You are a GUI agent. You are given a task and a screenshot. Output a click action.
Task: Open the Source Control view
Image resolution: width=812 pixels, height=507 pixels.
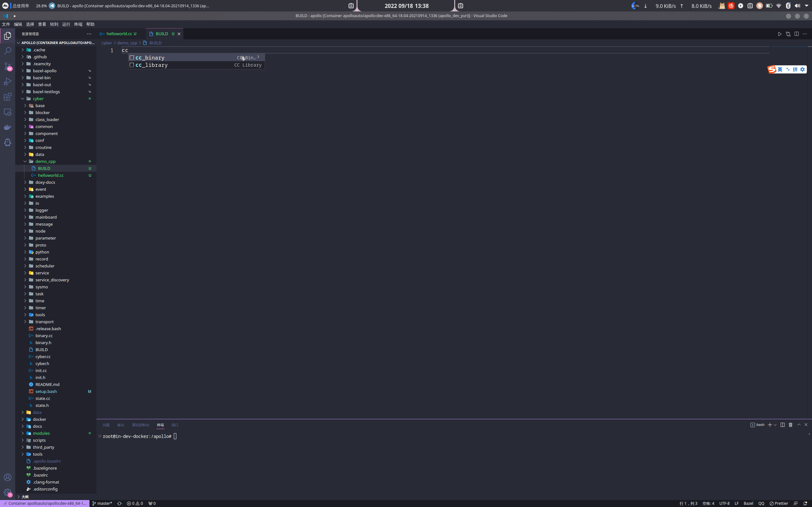tap(7, 67)
